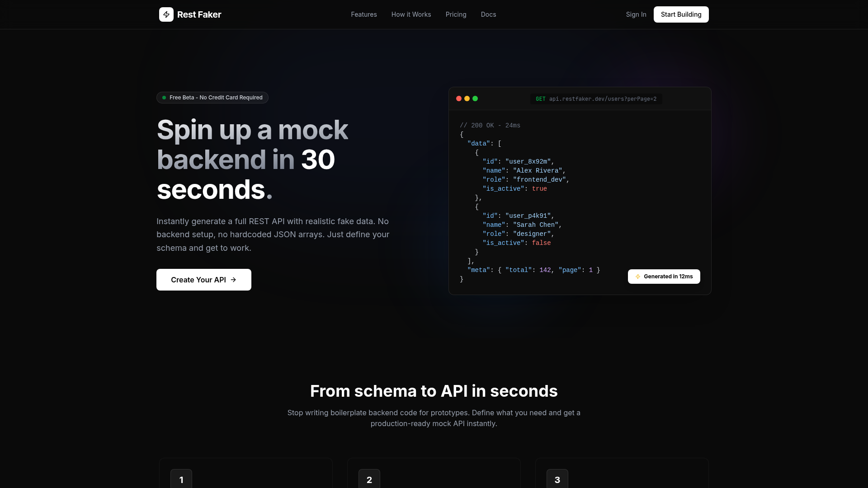Click the "// 200 OK - 24ms" comment line
Viewport: 868px width, 488px height.
pyautogui.click(x=490, y=126)
